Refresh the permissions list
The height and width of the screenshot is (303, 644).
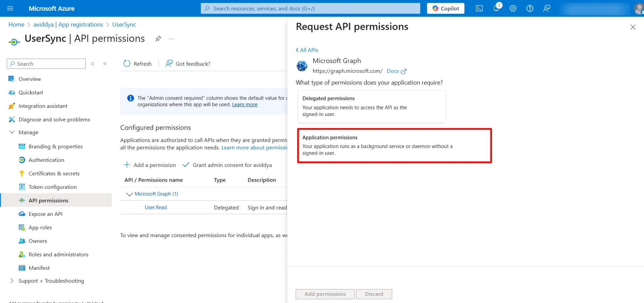[x=137, y=63]
